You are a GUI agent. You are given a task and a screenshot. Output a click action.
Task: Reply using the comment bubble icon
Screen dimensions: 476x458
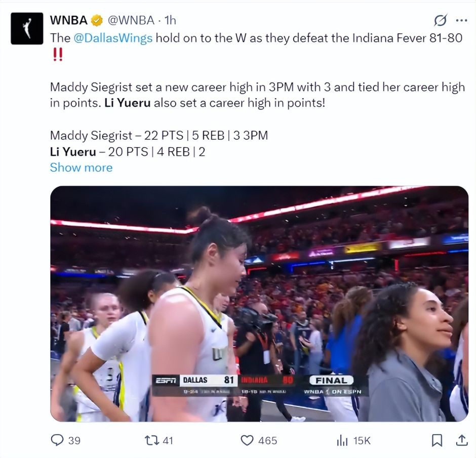[57, 440]
